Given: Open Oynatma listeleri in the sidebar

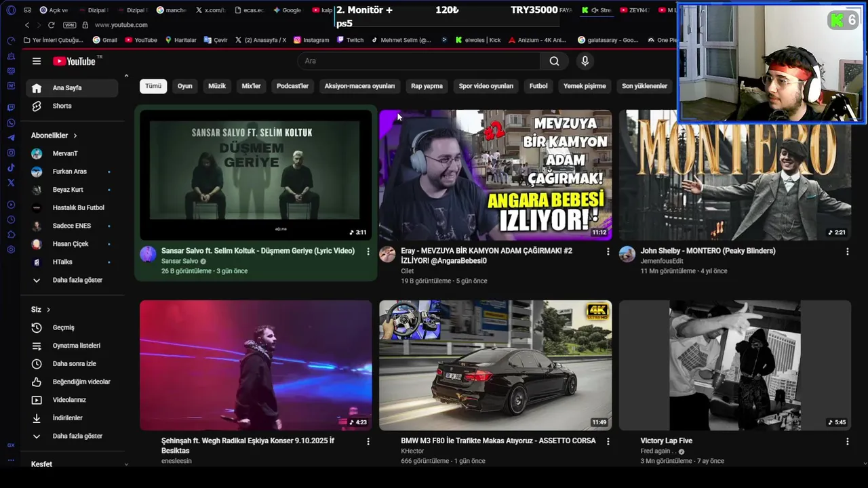Looking at the screenshot, I should coord(72,346).
